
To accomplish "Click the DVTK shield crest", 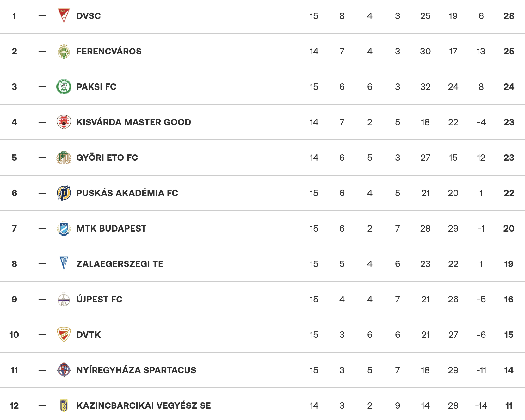I will (64, 335).
